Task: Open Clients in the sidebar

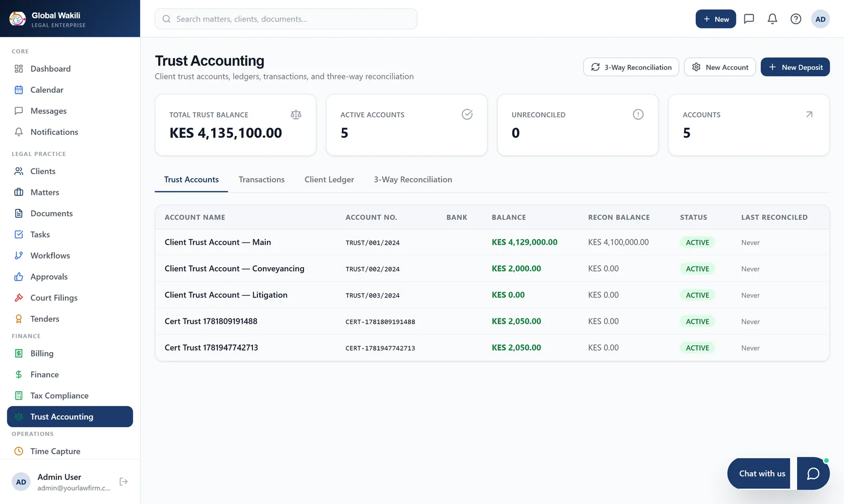Action: point(70,171)
